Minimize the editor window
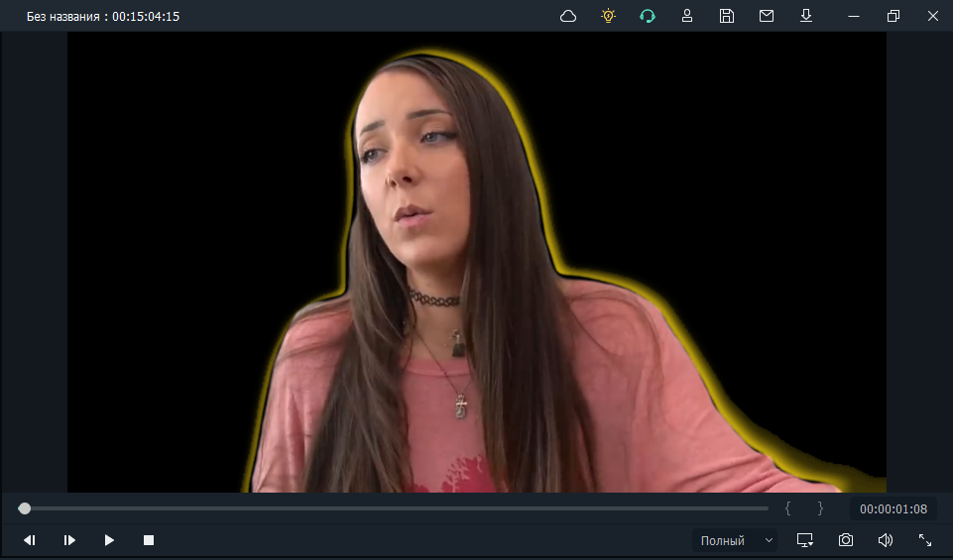Screen dimensions: 953x560 [853, 17]
